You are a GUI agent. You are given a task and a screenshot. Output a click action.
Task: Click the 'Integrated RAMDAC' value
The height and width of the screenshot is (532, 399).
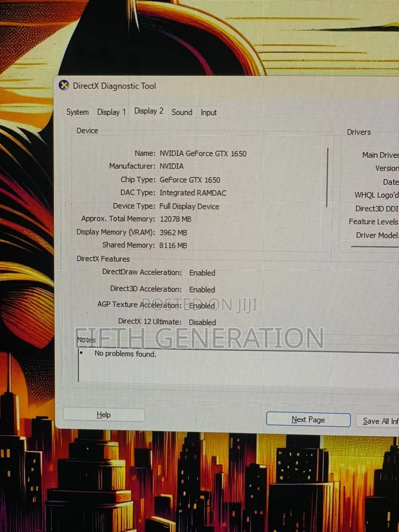[193, 193]
